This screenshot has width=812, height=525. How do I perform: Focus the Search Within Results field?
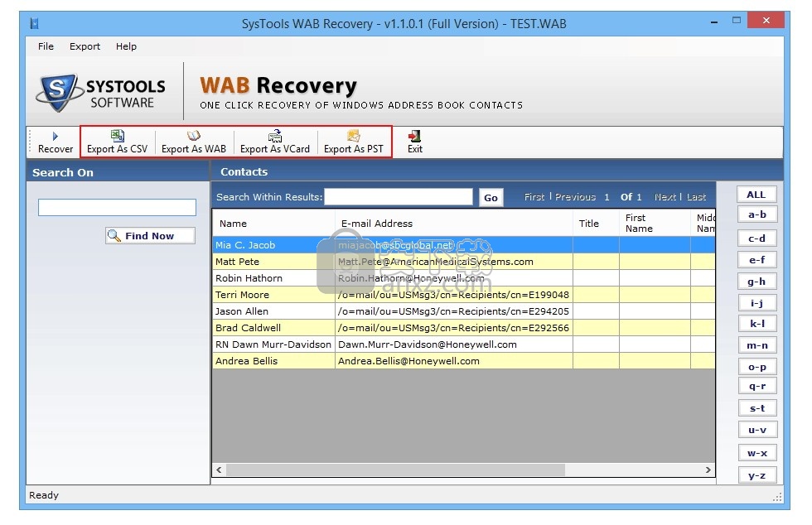pyautogui.click(x=399, y=197)
